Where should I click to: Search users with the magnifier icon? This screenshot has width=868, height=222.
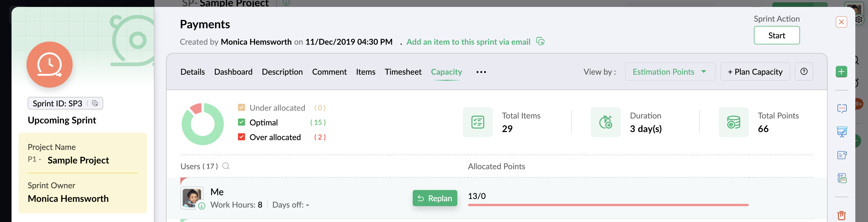coord(226,166)
